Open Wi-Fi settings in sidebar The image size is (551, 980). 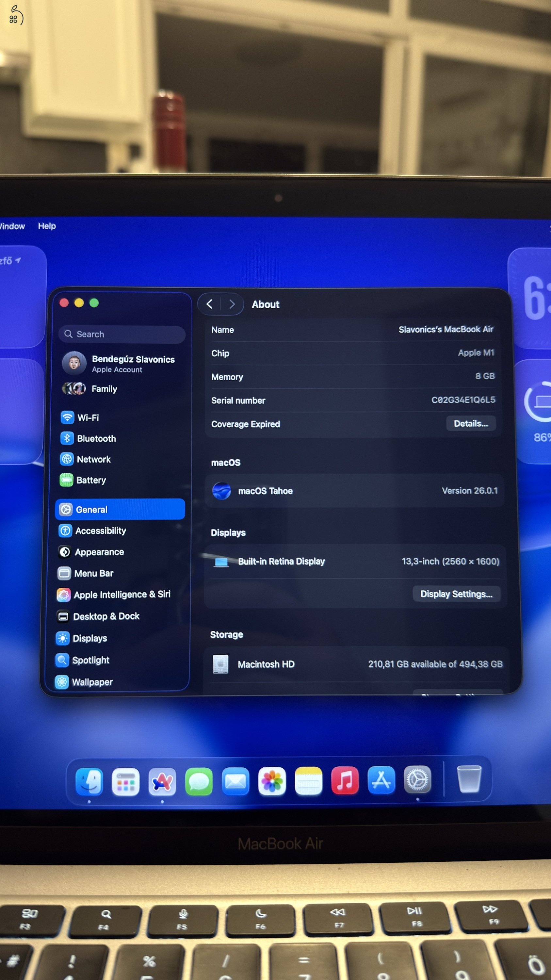pyautogui.click(x=88, y=418)
